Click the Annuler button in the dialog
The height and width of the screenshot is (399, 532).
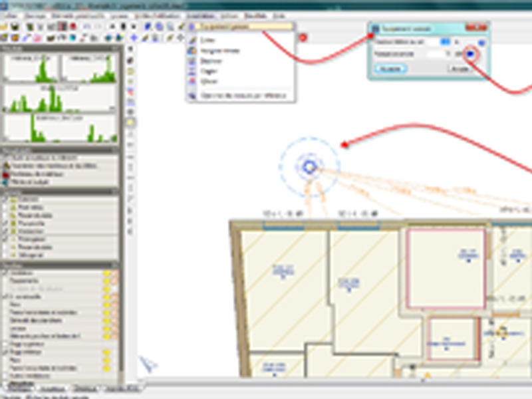(460, 68)
